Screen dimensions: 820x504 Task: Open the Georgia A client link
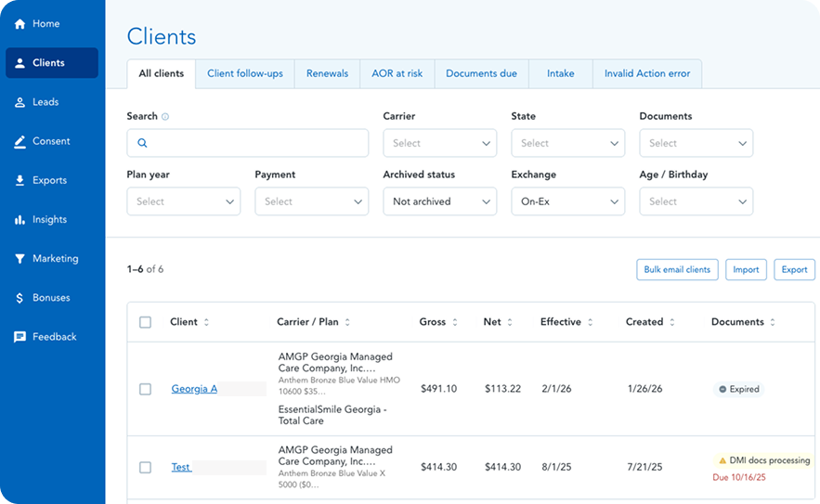pos(194,389)
